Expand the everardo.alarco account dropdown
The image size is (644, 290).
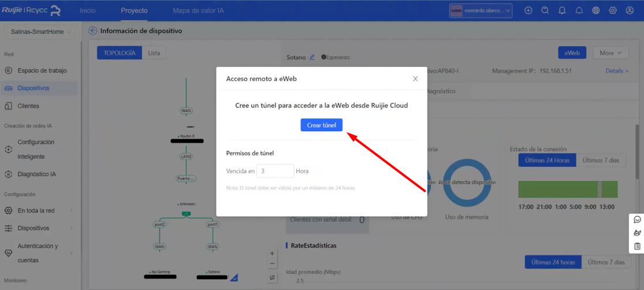[x=481, y=11]
